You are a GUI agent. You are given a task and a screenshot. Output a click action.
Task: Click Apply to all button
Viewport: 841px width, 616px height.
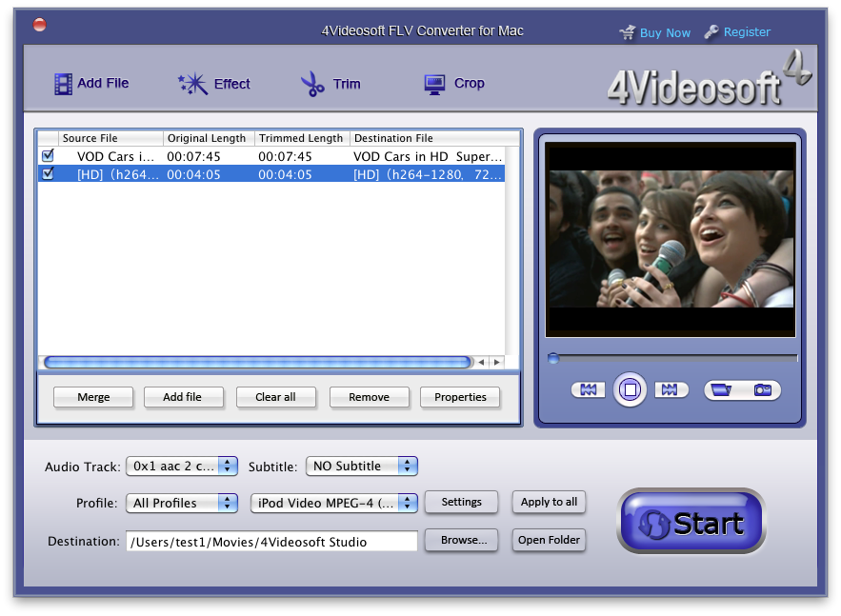tap(549, 502)
